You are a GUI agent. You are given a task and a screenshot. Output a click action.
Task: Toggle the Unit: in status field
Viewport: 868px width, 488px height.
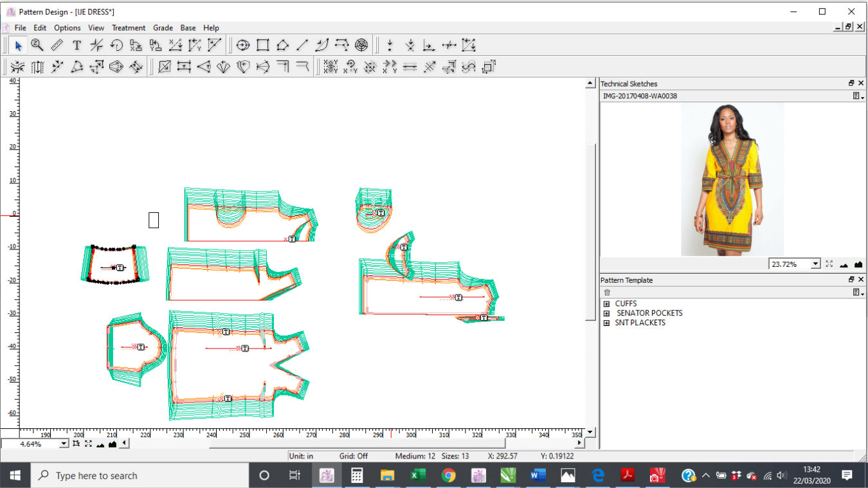tap(301, 456)
